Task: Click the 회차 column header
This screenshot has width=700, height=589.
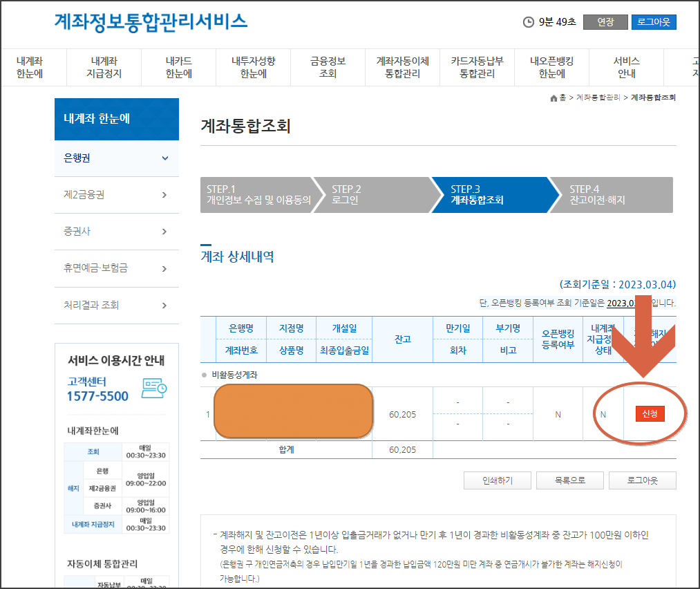Action: pyautogui.click(x=457, y=350)
